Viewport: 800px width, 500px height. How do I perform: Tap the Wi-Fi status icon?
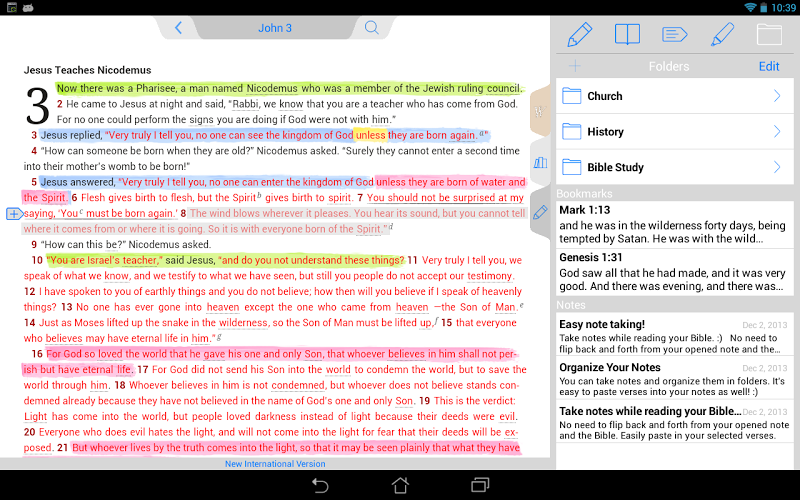(x=750, y=7)
